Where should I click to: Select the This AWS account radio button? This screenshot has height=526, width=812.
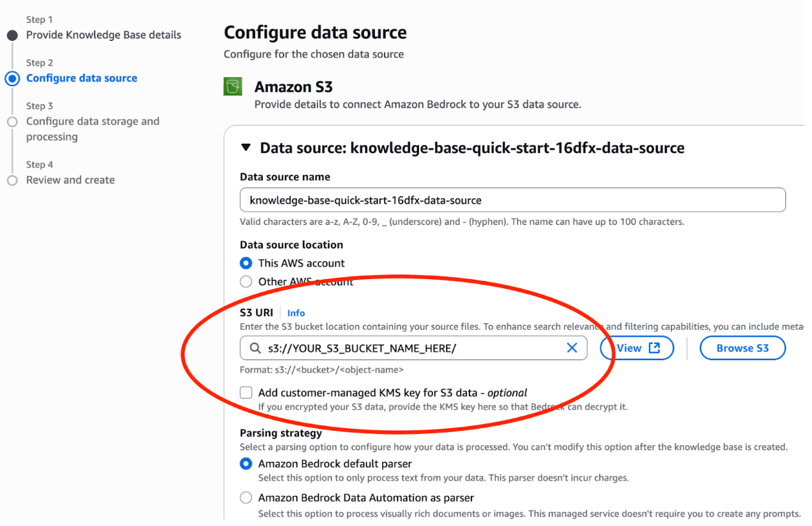click(246, 263)
